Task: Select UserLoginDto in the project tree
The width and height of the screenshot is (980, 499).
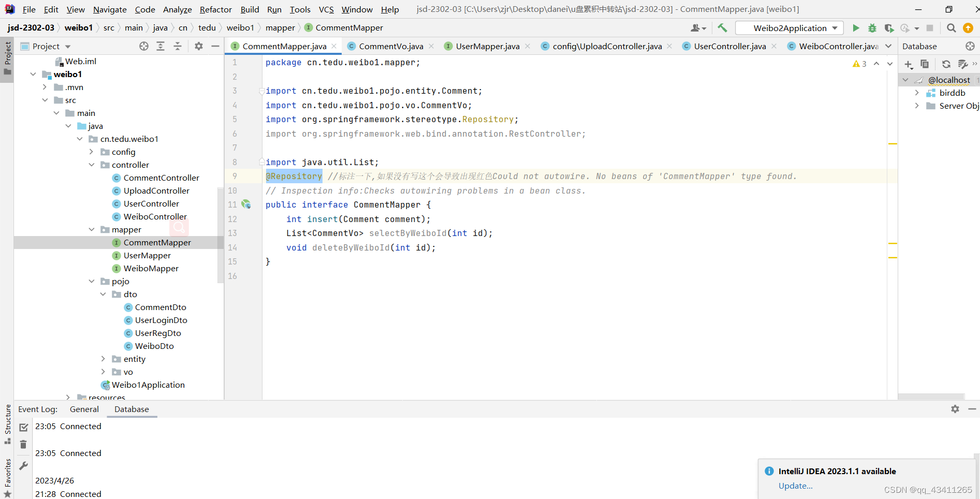Action: coord(161,320)
